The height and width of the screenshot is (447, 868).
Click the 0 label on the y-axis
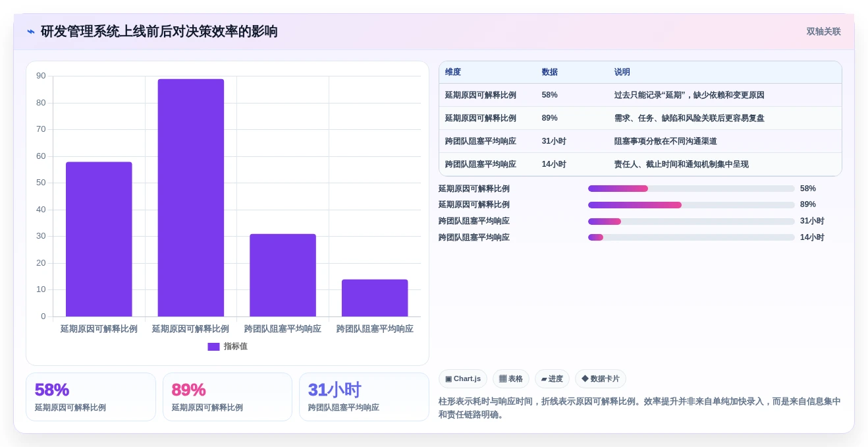pos(43,316)
